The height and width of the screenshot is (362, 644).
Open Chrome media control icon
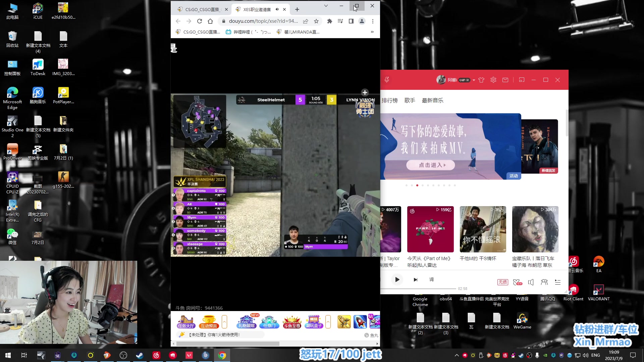click(x=340, y=21)
